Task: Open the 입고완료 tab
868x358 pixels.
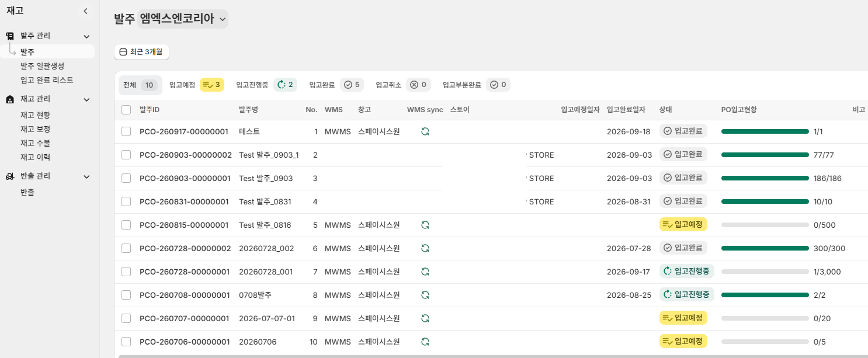Action: (x=336, y=85)
